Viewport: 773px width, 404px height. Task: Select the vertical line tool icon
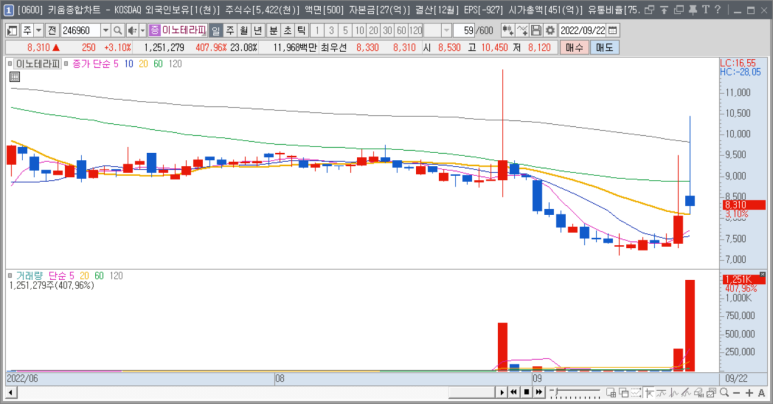674,393
